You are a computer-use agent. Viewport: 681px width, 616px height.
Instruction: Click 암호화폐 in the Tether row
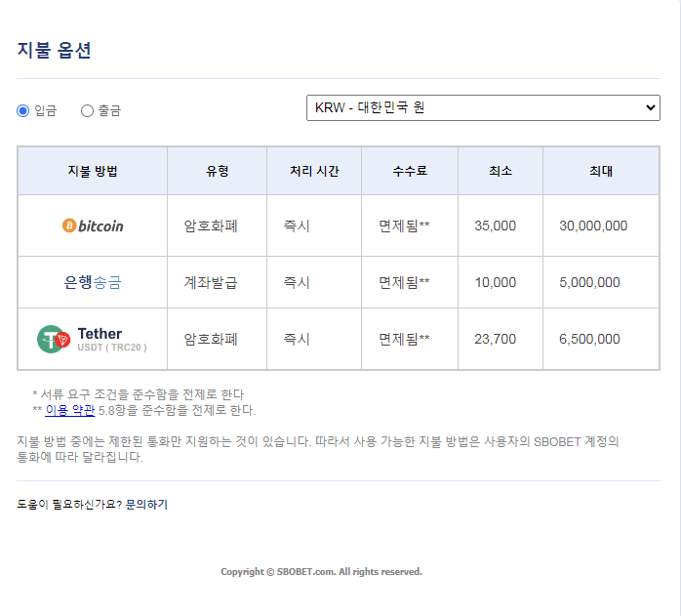(x=211, y=339)
